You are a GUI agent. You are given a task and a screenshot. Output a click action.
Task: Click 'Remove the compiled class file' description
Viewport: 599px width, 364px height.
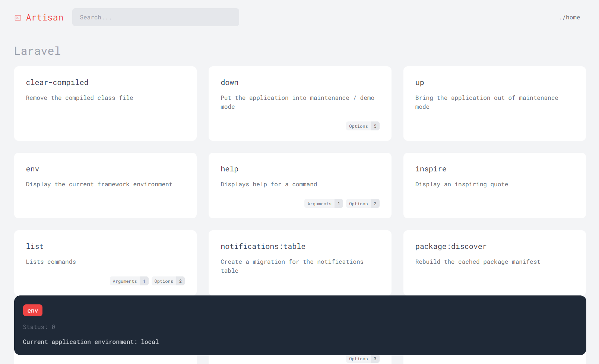79,98
